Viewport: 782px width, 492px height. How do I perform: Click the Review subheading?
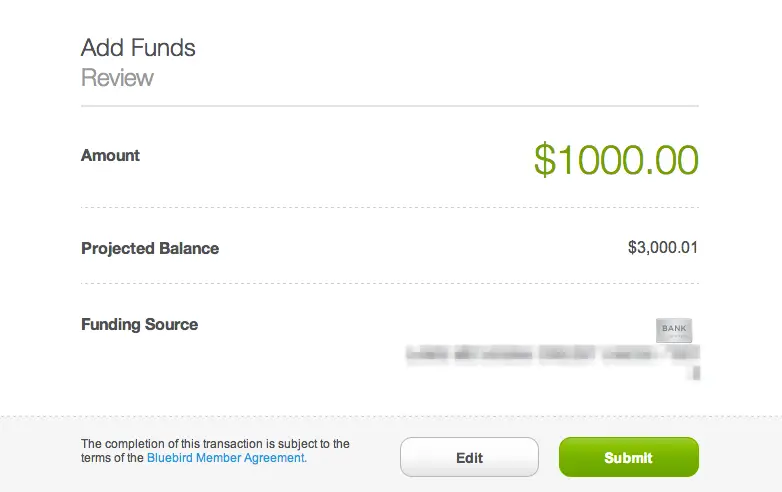(117, 78)
